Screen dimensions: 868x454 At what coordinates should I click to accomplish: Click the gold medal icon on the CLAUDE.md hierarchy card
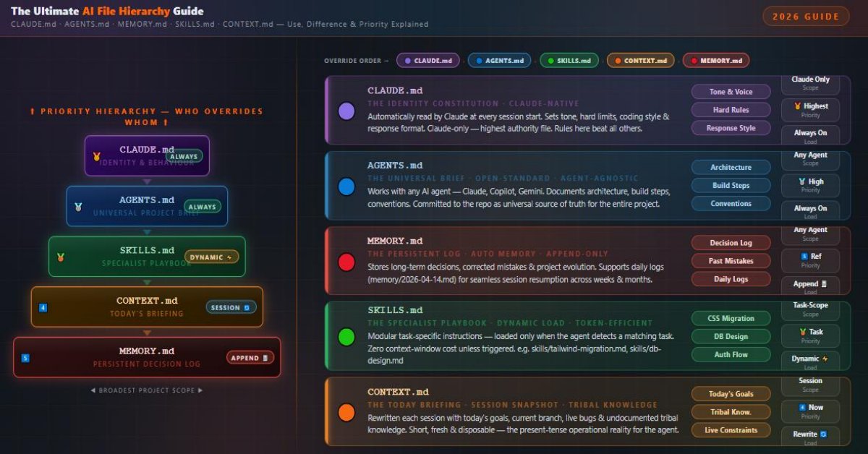[x=96, y=156]
